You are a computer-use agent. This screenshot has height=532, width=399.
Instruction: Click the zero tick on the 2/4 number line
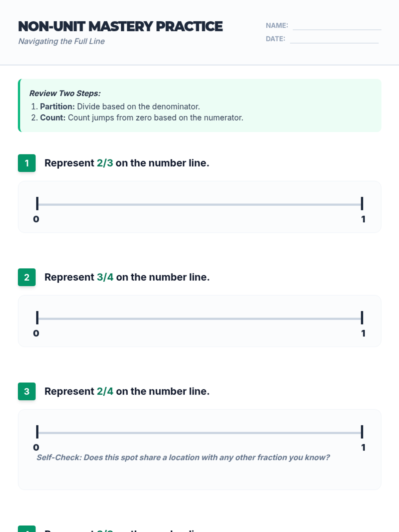click(x=37, y=432)
